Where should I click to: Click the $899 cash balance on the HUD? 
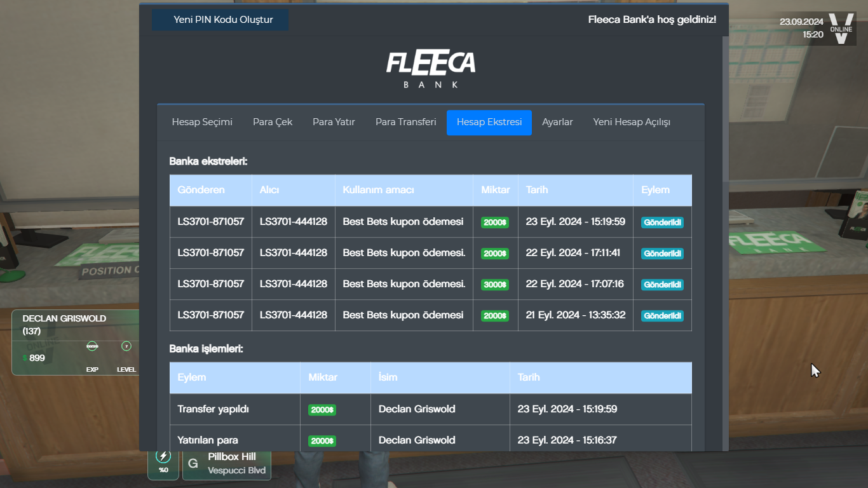point(34,358)
